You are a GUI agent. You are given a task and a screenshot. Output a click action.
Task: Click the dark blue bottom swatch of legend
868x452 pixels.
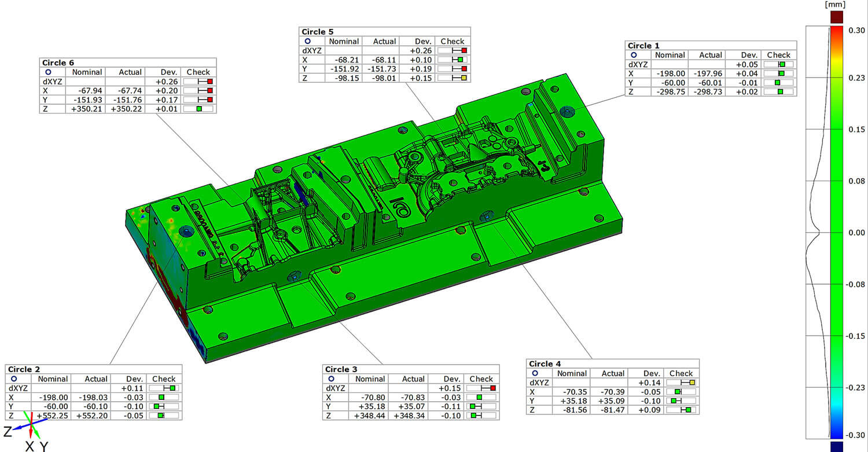(x=837, y=446)
